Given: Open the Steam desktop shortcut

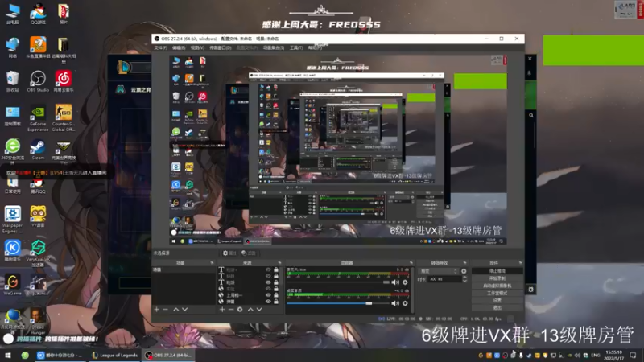Looking at the screenshot, I should [38, 150].
